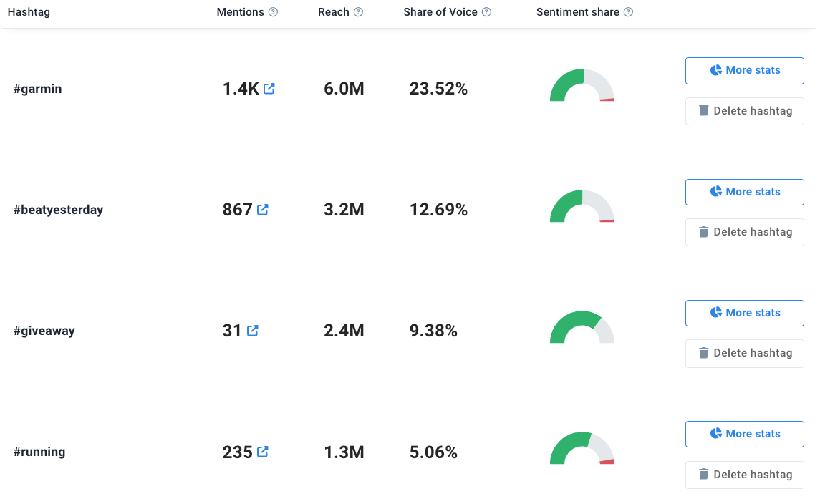The width and height of the screenshot is (820, 504).
Task: Open the external link beside #garmin mentions count
Action: coord(269,88)
